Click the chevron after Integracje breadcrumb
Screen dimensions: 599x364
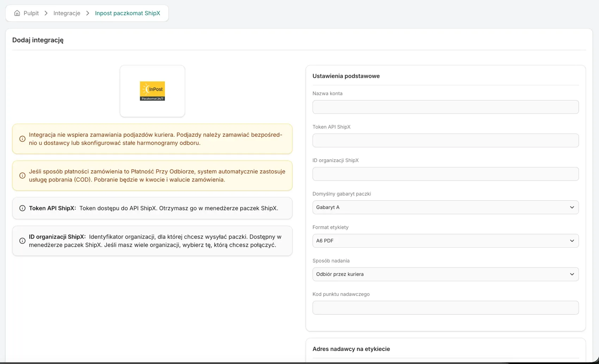(x=88, y=13)
